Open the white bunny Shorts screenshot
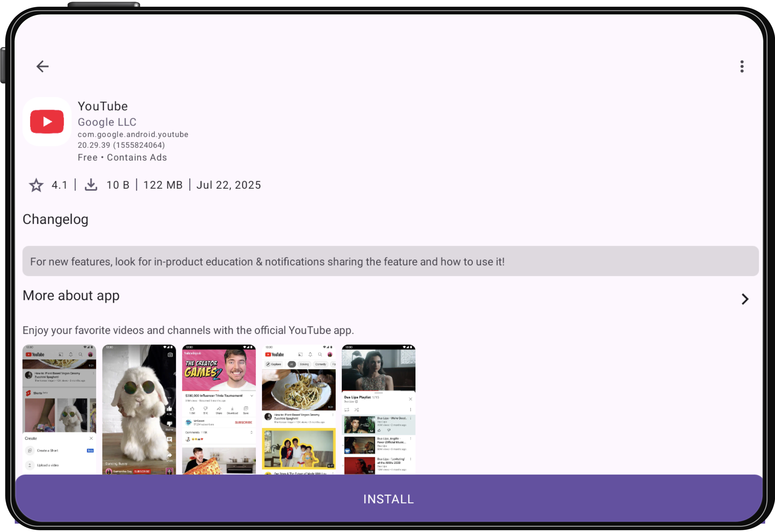 tap(139, 409)
